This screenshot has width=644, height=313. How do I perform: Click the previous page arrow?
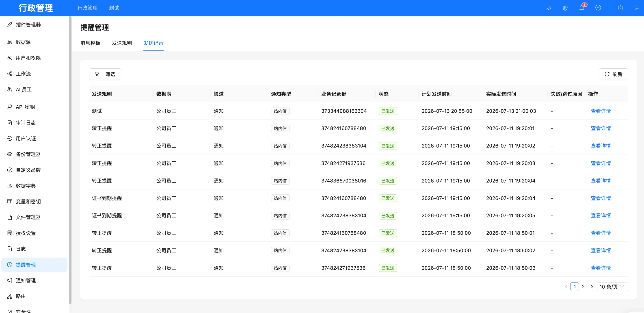pyautogui.click(x=566, y=287)
